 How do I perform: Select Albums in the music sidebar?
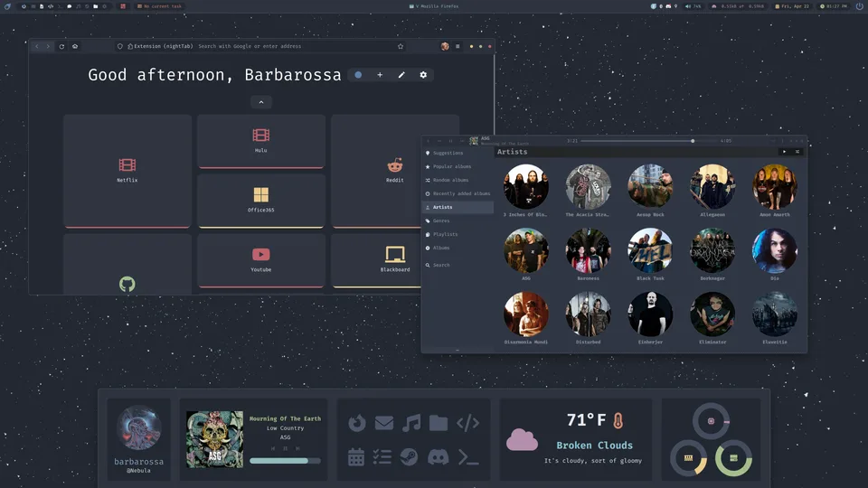tap(458, 248)
